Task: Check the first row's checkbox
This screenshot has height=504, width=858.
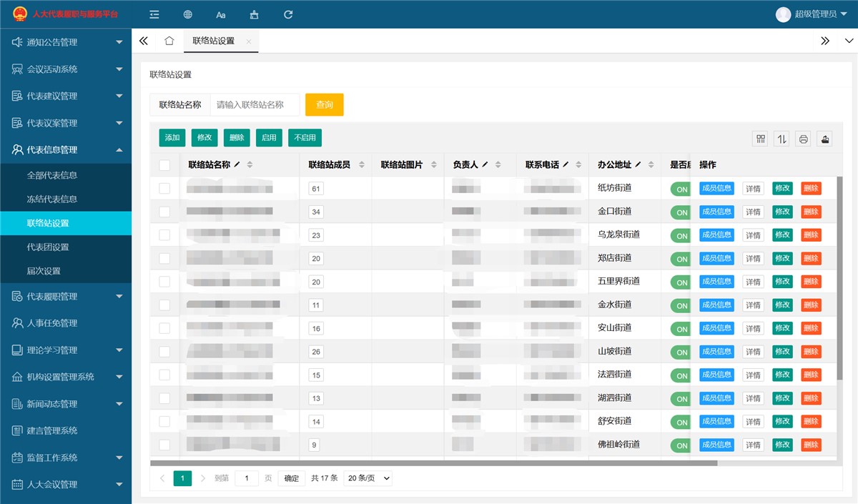Action: coord(165,188)
